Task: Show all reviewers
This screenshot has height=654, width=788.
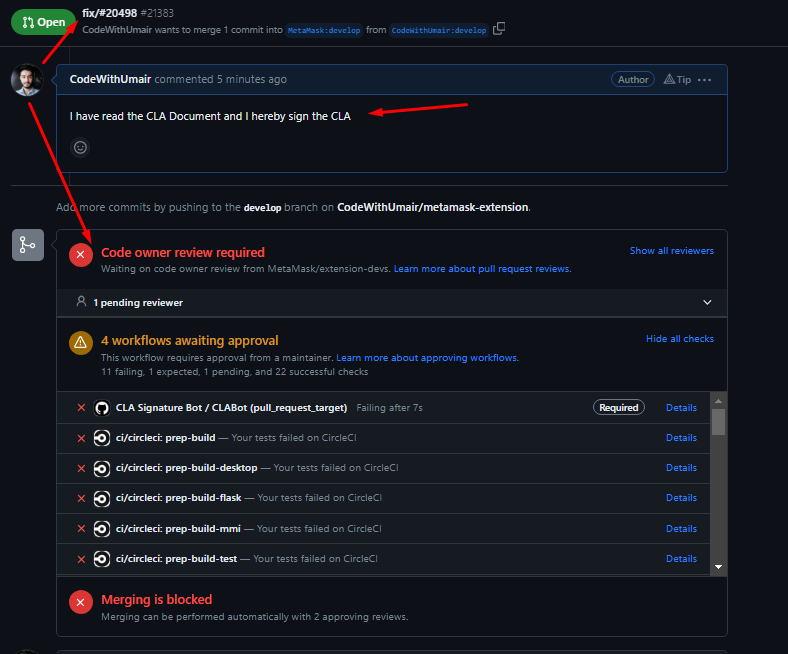Action: (671, 250)
